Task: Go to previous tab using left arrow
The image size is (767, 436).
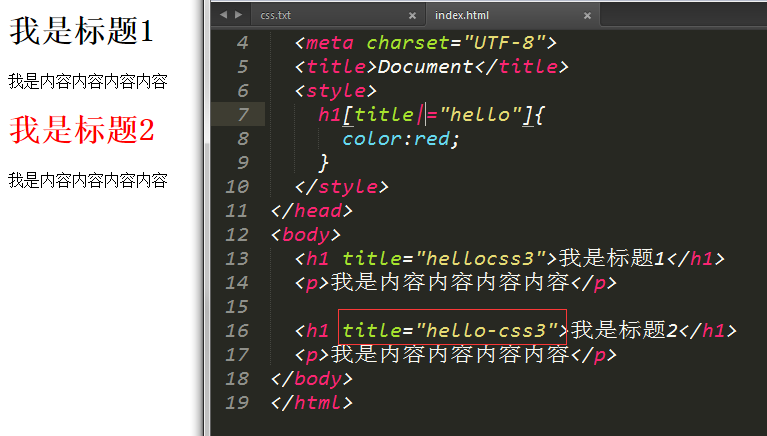Action: (x=223, y=15)
